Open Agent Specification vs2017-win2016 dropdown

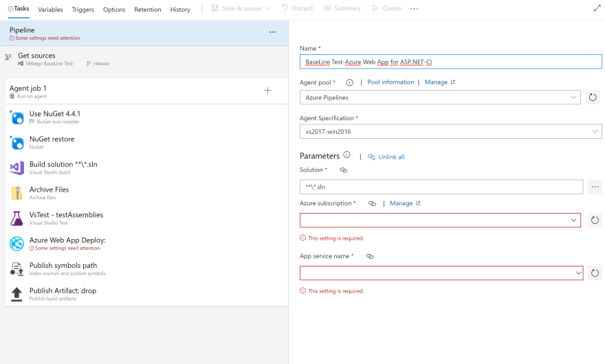pos(451,131)
